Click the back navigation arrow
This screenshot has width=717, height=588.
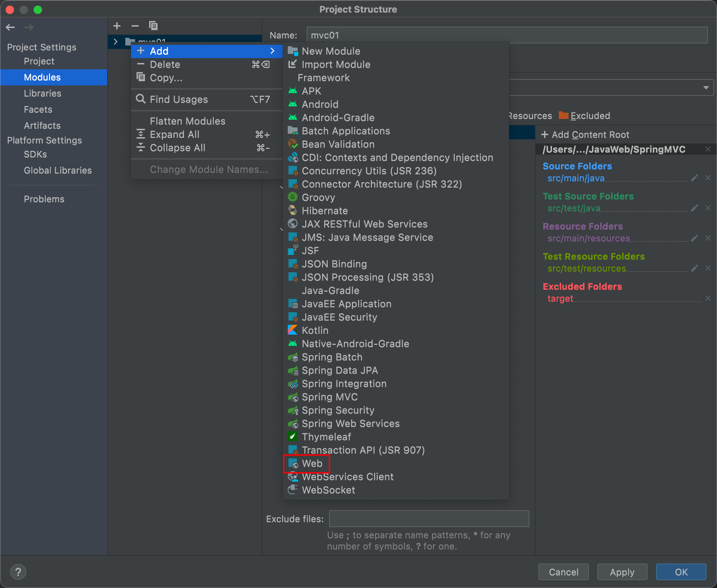pyautogui.click(x=11, y=27)
